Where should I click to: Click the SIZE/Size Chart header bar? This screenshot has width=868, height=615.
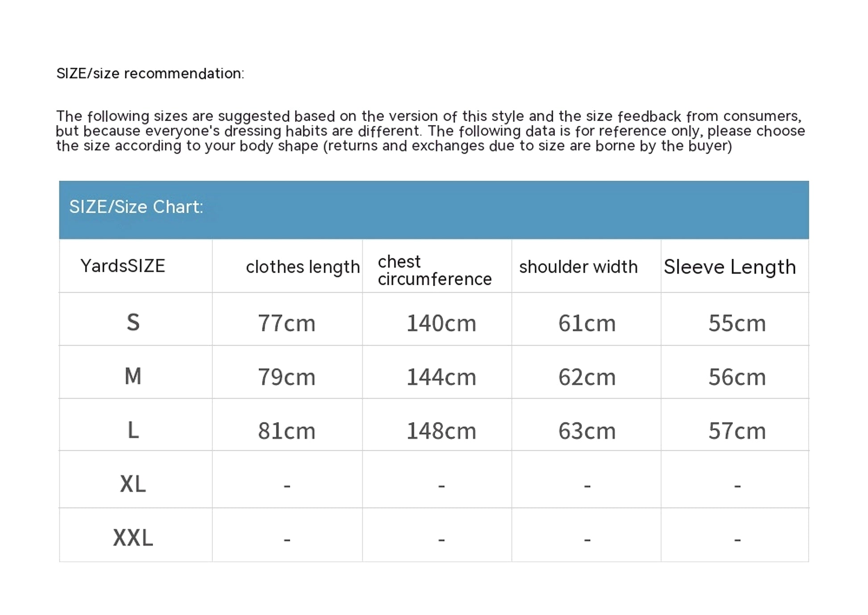pos(434,210)
